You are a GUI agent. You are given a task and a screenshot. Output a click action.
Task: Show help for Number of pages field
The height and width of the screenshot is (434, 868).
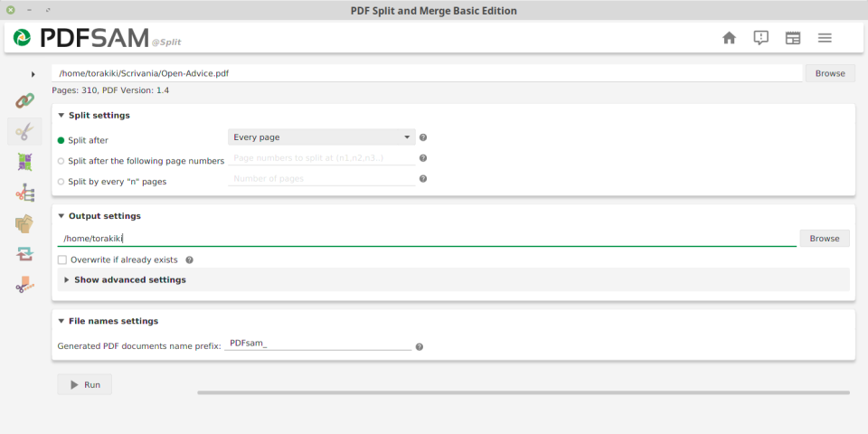click(423, 179)
